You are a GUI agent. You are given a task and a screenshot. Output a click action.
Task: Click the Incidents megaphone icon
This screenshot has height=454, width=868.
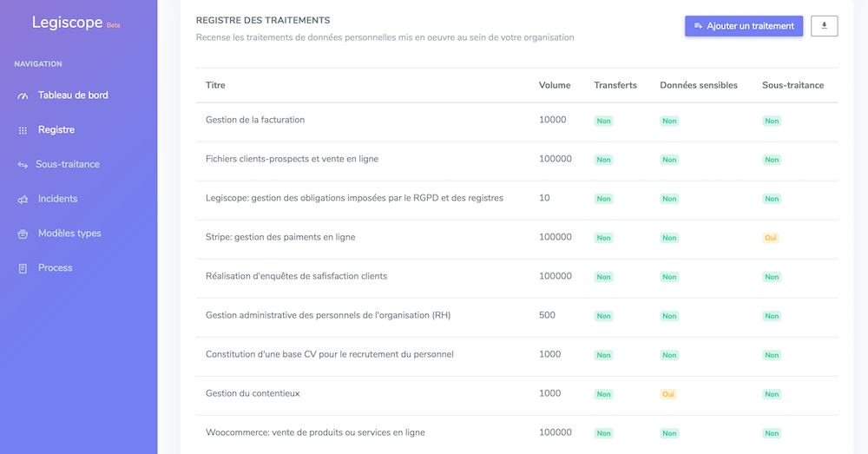click(x=23, y=200)
